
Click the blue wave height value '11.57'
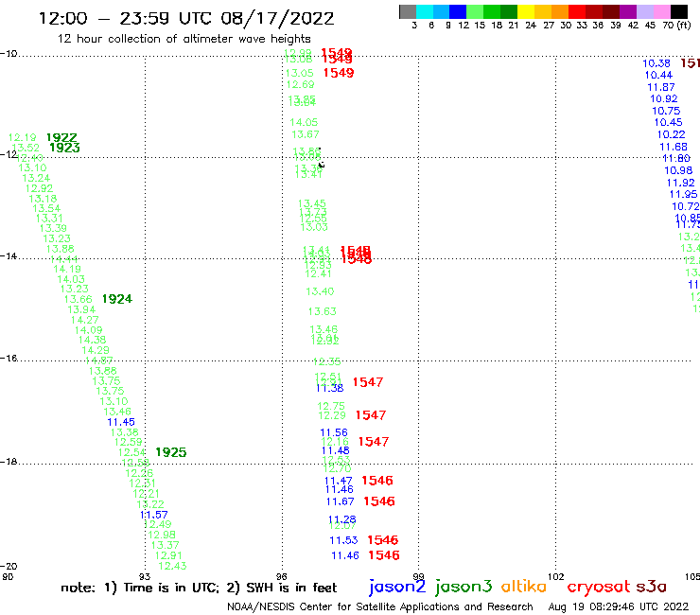(154, 515)
